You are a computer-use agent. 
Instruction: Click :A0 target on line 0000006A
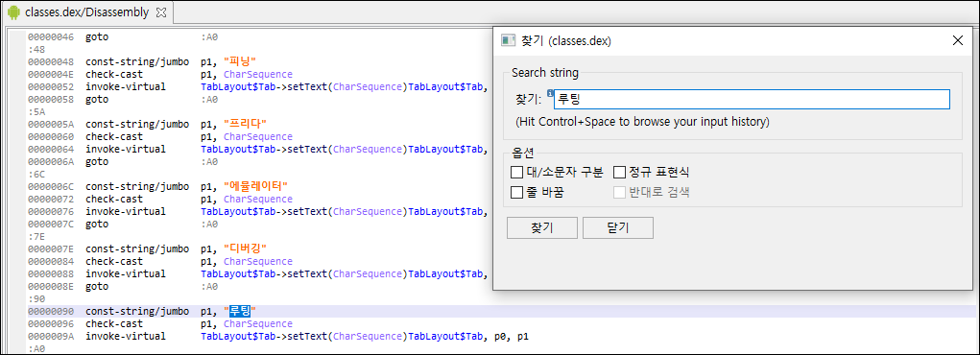[x=209, y=161]
